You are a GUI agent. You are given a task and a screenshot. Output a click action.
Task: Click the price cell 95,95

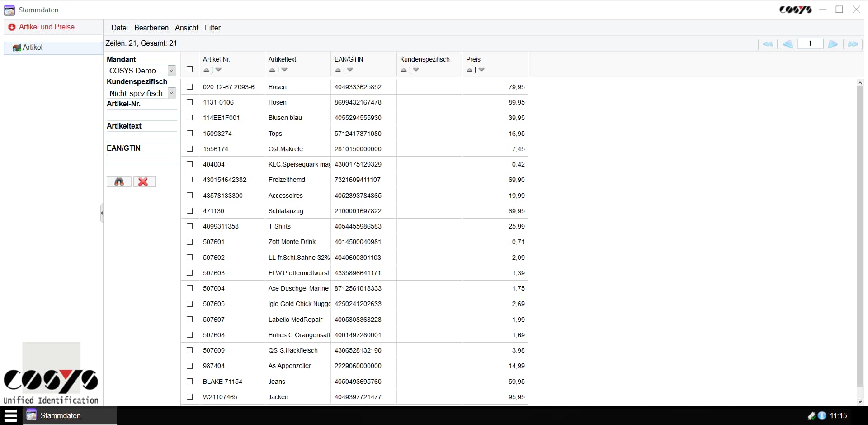516,397
